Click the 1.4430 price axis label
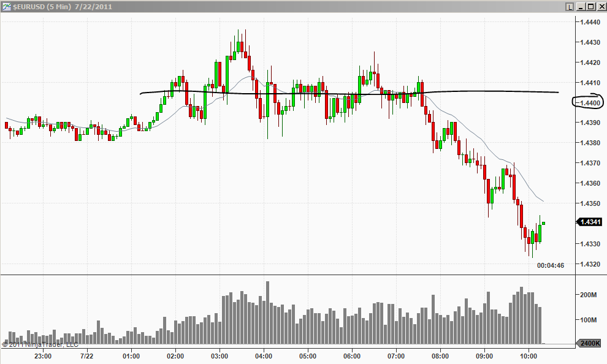 coord(590,42)
